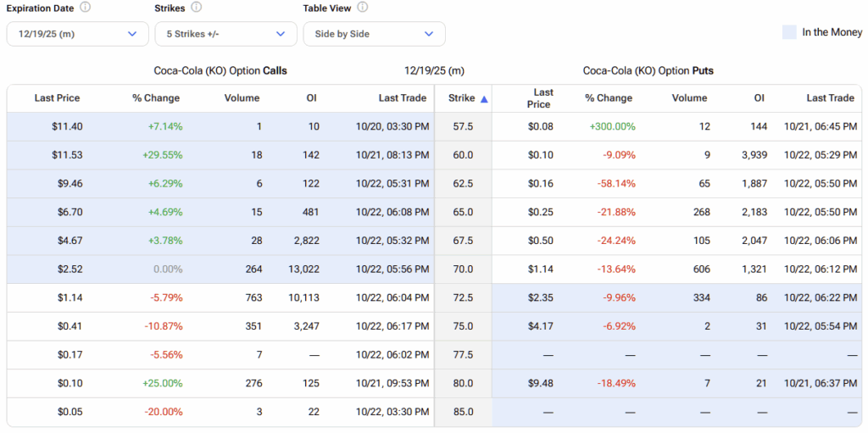
Task: Open the Side by Side table view dropdown
Action: (x=374, y=34)
